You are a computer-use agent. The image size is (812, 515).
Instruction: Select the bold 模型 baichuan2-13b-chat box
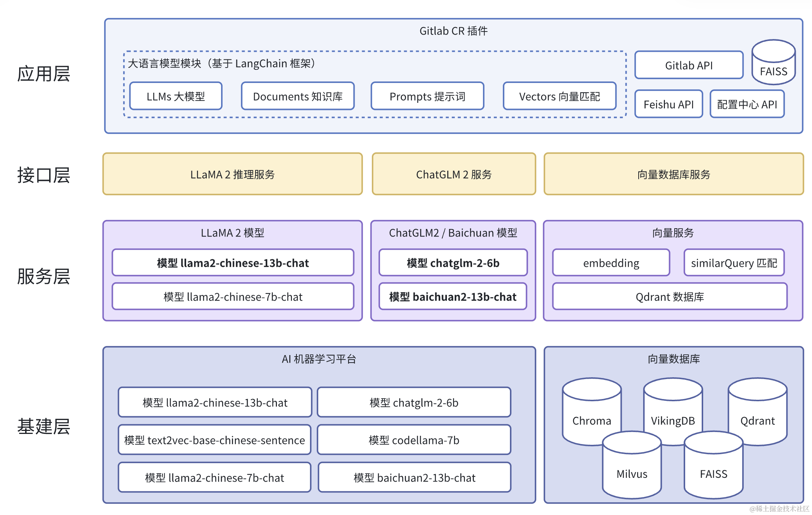(x=453, y=296)
